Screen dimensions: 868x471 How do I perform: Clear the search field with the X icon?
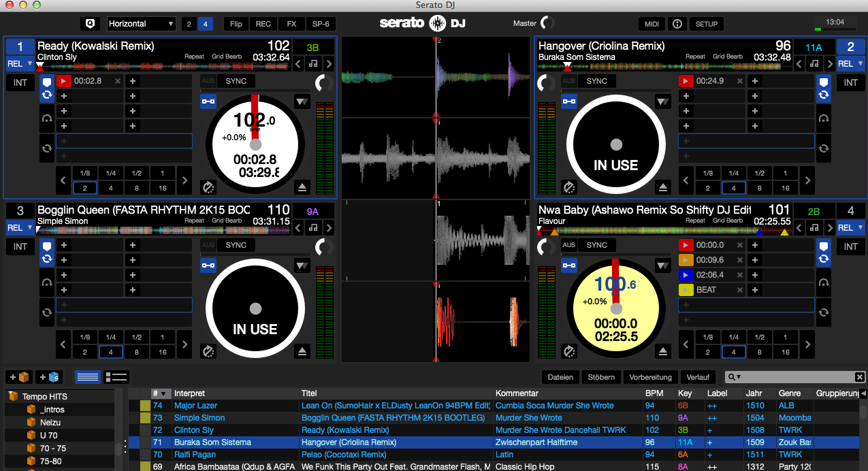(860, 377)
